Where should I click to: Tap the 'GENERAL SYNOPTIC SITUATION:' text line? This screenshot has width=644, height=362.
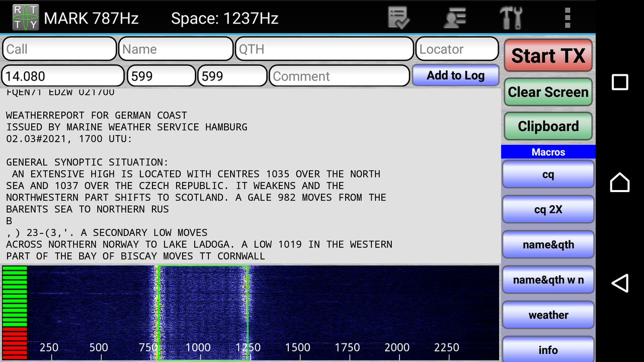[x=88, y=162]
